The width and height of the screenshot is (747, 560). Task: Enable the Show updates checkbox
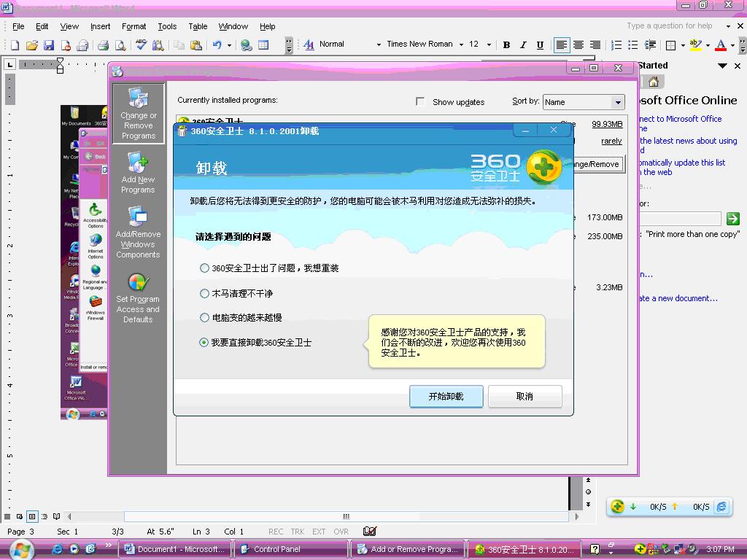click(420, 101)
